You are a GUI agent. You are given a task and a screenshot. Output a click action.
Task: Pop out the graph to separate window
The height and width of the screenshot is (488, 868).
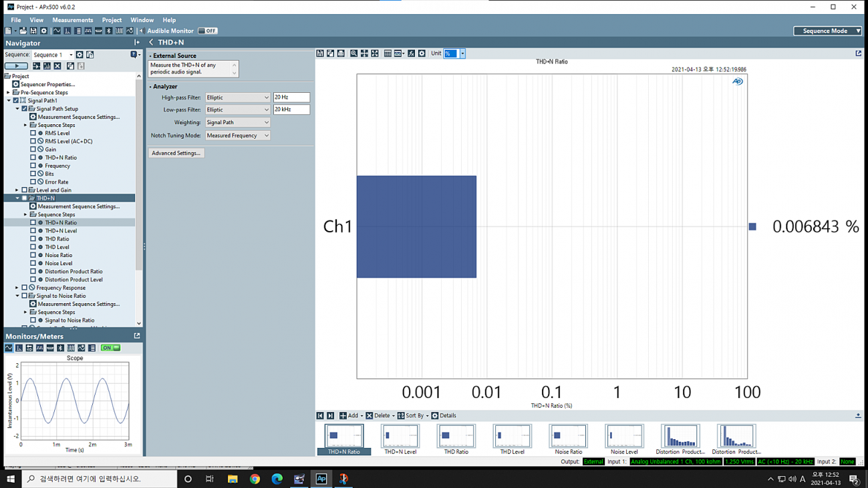click(859, 53)
